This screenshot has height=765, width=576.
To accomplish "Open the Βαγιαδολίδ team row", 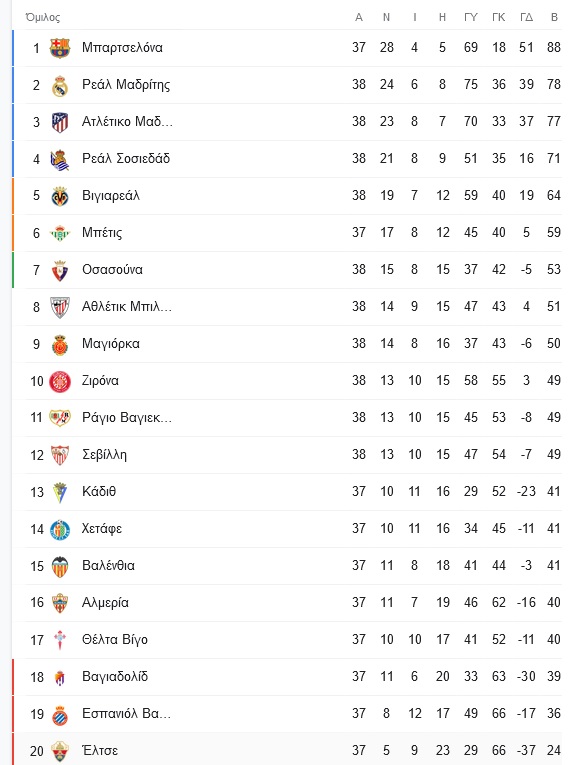I will pos(288,677).
